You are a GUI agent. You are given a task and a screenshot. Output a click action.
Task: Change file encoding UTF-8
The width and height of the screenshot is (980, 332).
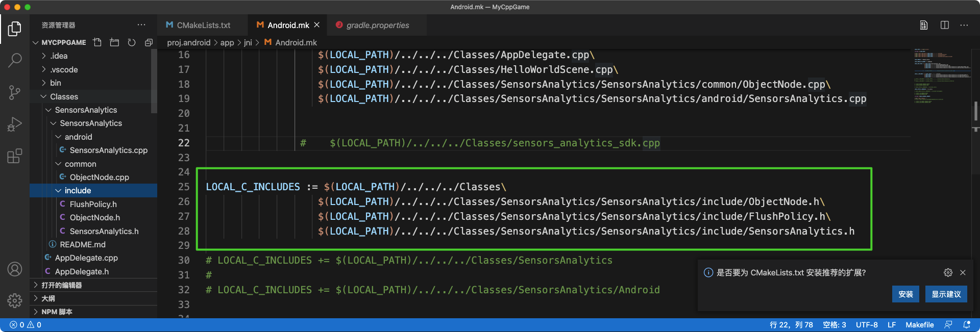(x=867, y=325)
